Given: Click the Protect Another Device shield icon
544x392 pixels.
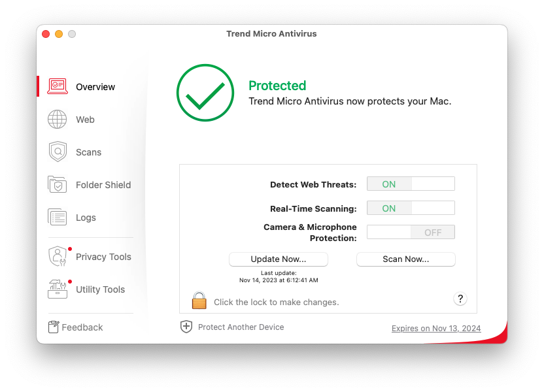Looking at the screenshot, I should coord(186,327).
